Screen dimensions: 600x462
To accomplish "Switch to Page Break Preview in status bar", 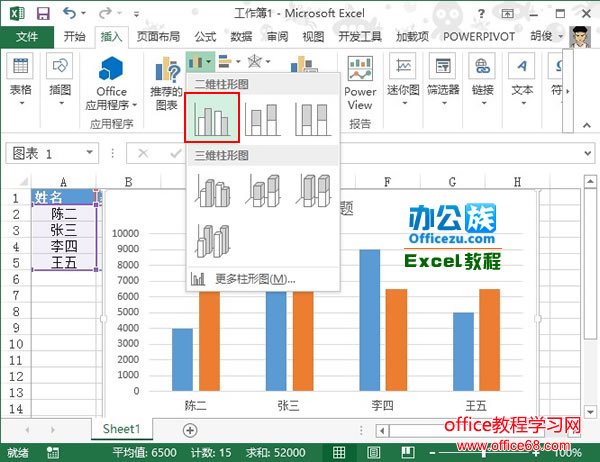I will tap(408, 453).
